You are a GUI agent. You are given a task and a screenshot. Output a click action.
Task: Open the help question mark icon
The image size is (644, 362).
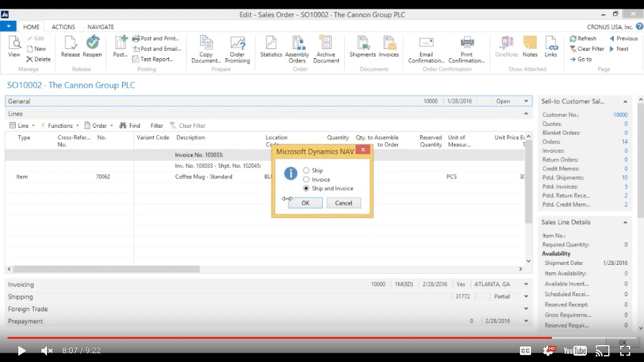click(x=640, y=26)
